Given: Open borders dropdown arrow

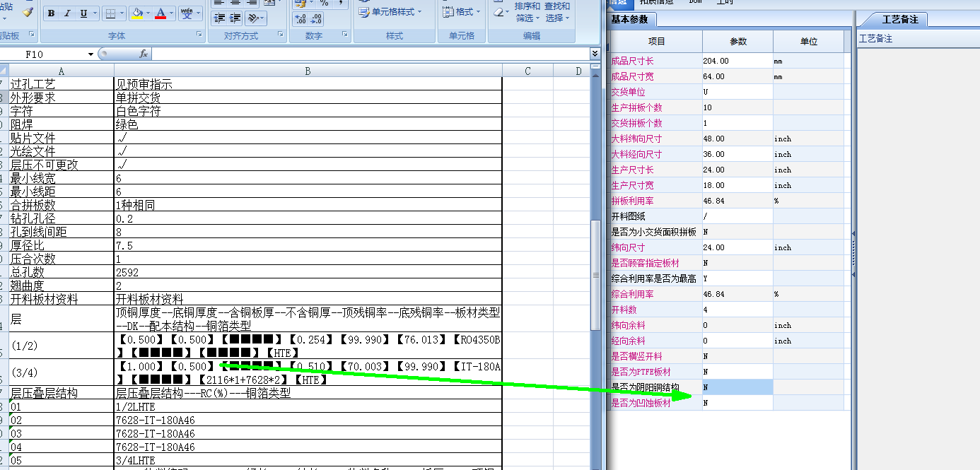Looking at the screenshot, I should (122, 13).
